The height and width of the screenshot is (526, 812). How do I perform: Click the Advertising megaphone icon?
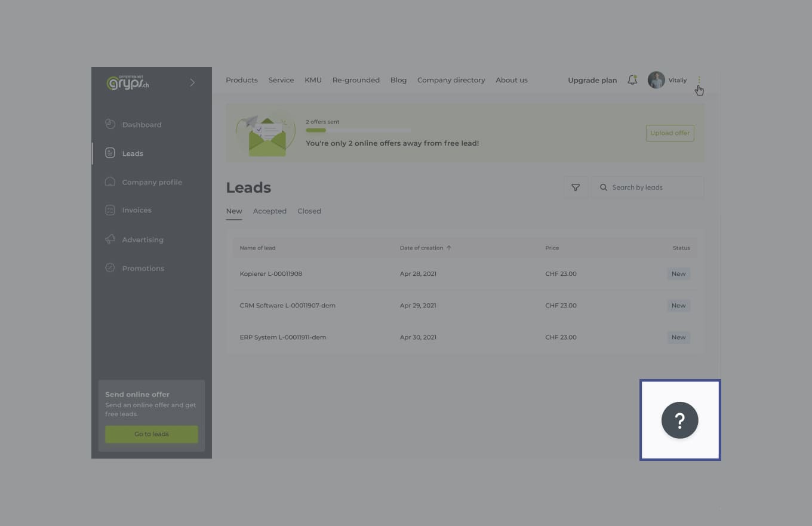[x=110, y=239]
